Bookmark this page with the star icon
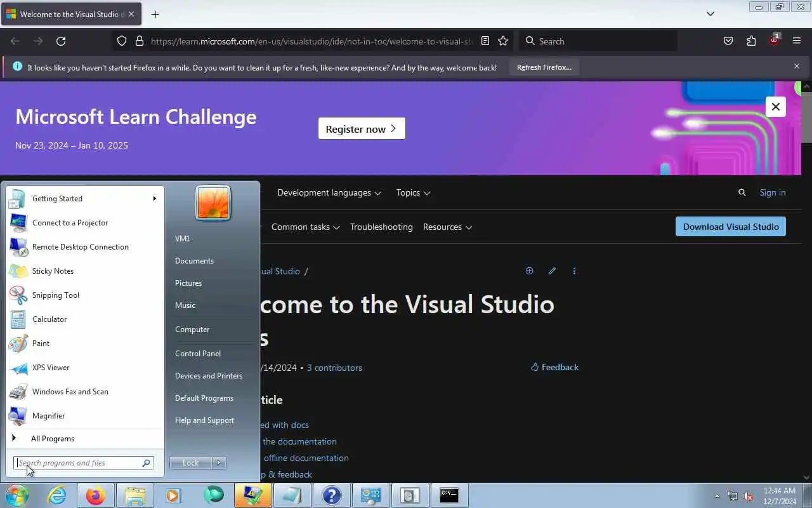The image size is (812, 508). pyautogui.click(x=503, y=41)
